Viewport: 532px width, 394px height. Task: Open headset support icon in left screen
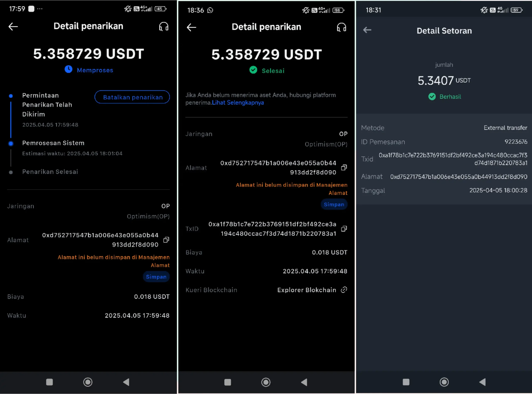pos(164,26)
